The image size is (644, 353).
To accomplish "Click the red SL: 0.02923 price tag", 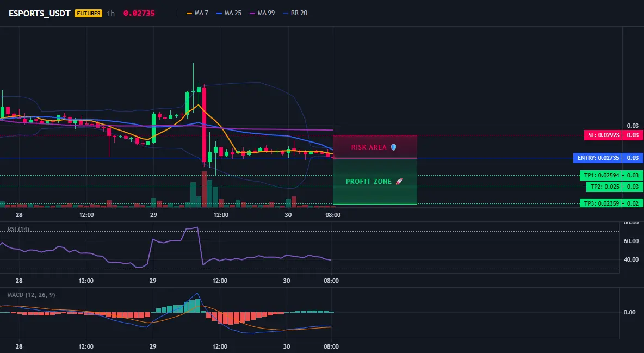I will 603,135.
